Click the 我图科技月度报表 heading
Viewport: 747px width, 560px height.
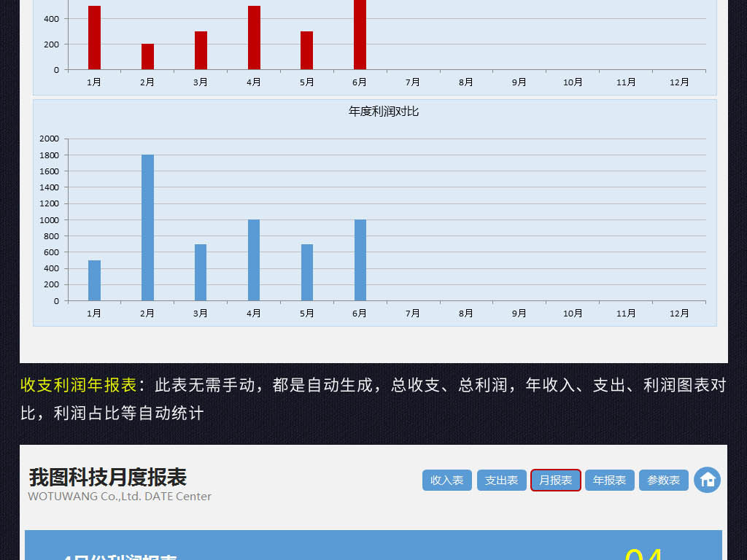[x=108, y=477]
